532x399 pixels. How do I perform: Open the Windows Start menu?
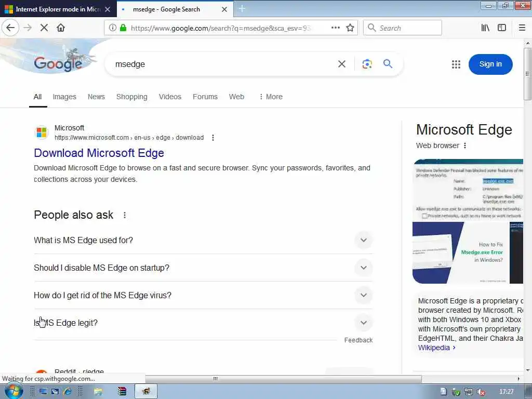pos(14,391)
